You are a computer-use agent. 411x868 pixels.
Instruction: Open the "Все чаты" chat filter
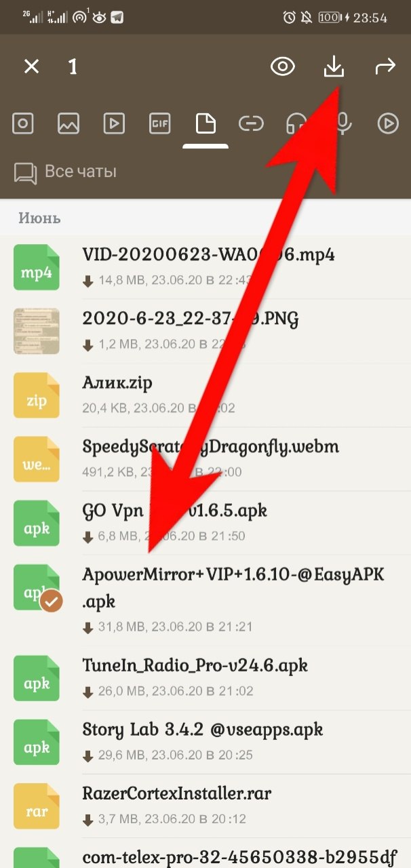(65, 172)
